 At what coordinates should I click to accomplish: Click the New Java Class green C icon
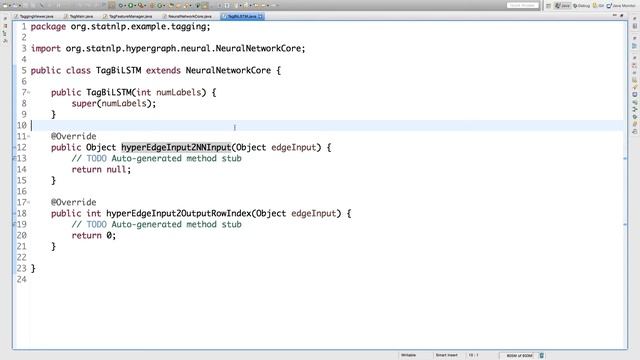click(x=160, y=5)
